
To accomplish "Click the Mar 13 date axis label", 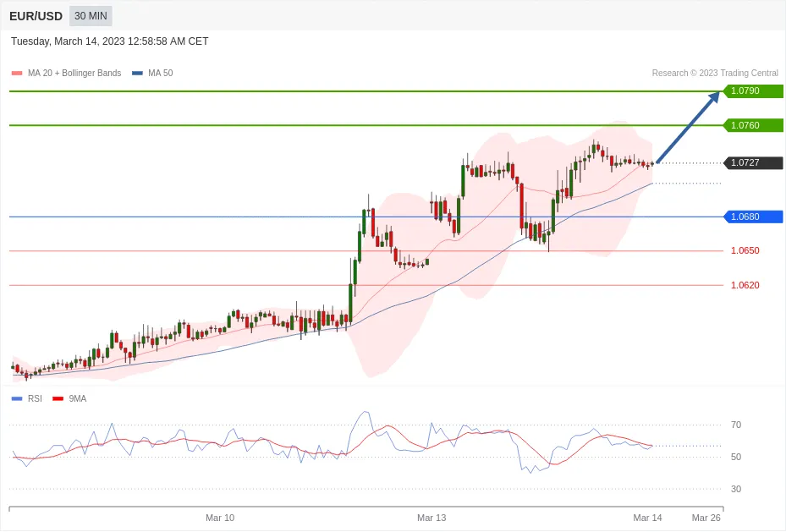I will [x=431, y=518].
